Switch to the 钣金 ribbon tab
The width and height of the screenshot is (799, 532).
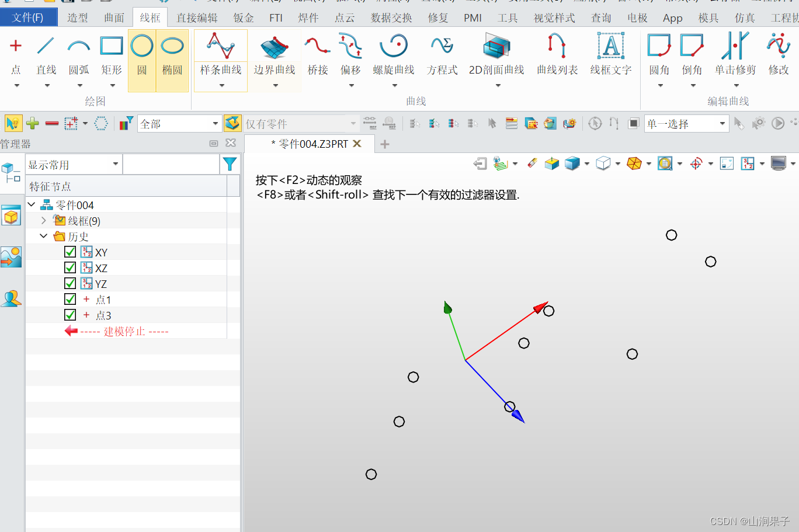(x=244, y=18)
